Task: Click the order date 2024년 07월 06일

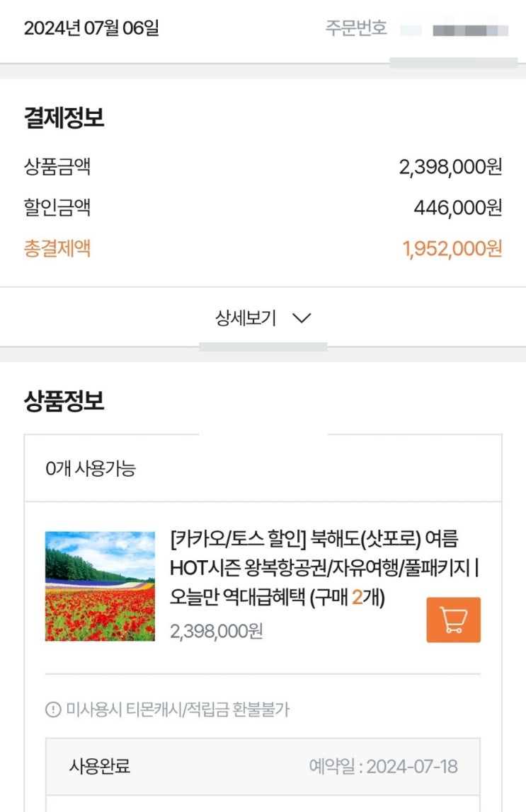Action: point(91,28)
